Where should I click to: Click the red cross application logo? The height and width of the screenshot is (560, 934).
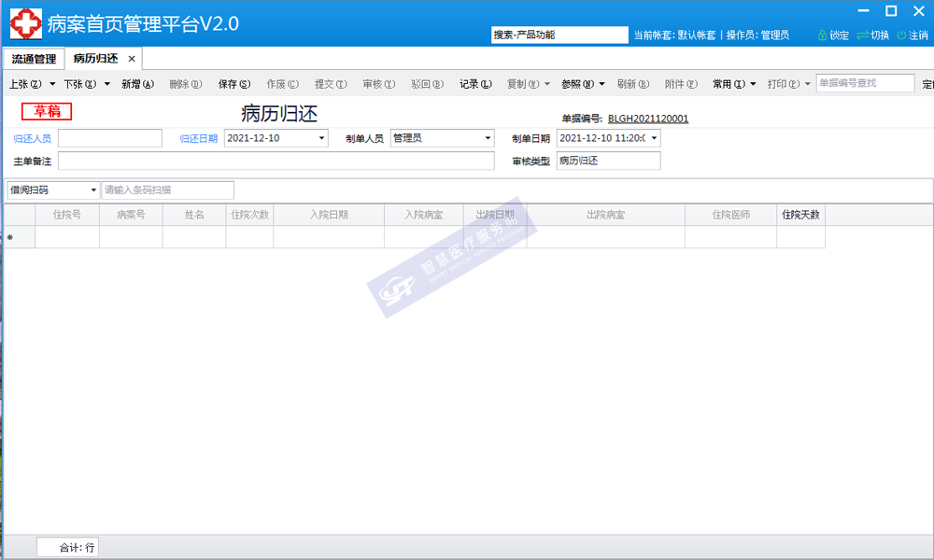(x=25, y=23)
